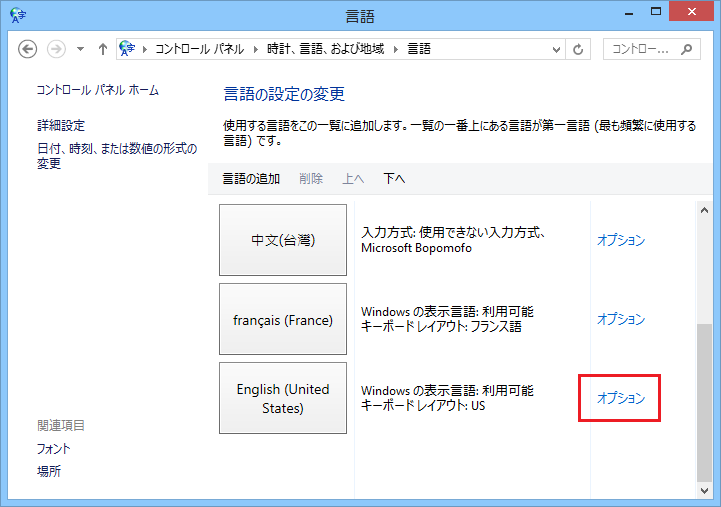Click 言語の追加 to add a language
The height and width of the screenshot is (507, 721).
pos(251,179)
